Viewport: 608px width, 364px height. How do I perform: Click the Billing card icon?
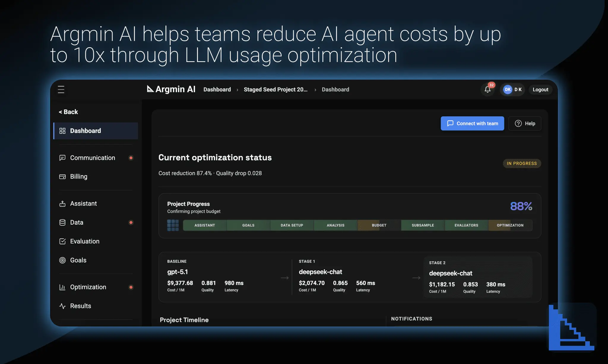point(62,177)
